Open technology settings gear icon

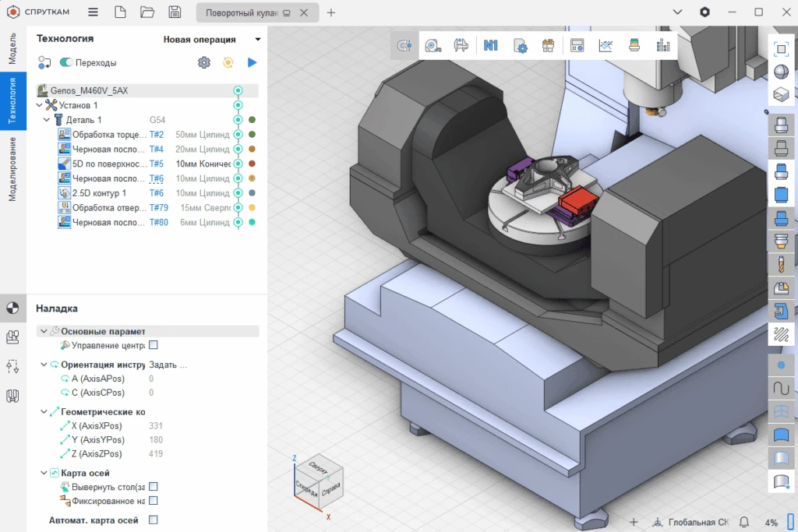204,62
